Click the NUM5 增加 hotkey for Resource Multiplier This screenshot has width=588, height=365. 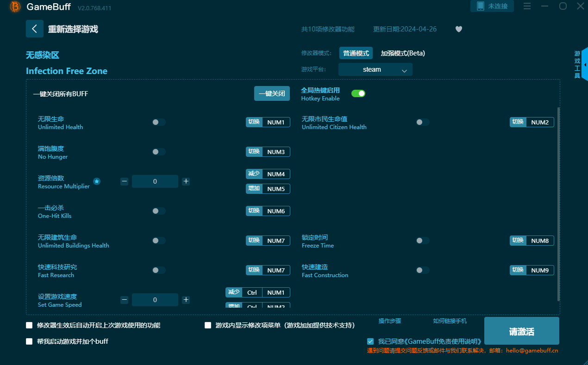(268, 189)
